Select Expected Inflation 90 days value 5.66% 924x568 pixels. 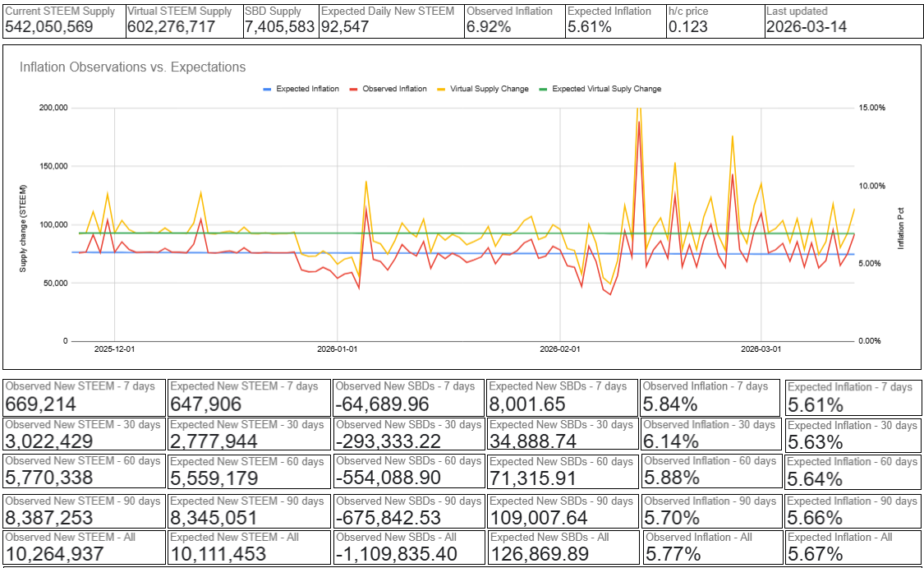pos(815,519)
